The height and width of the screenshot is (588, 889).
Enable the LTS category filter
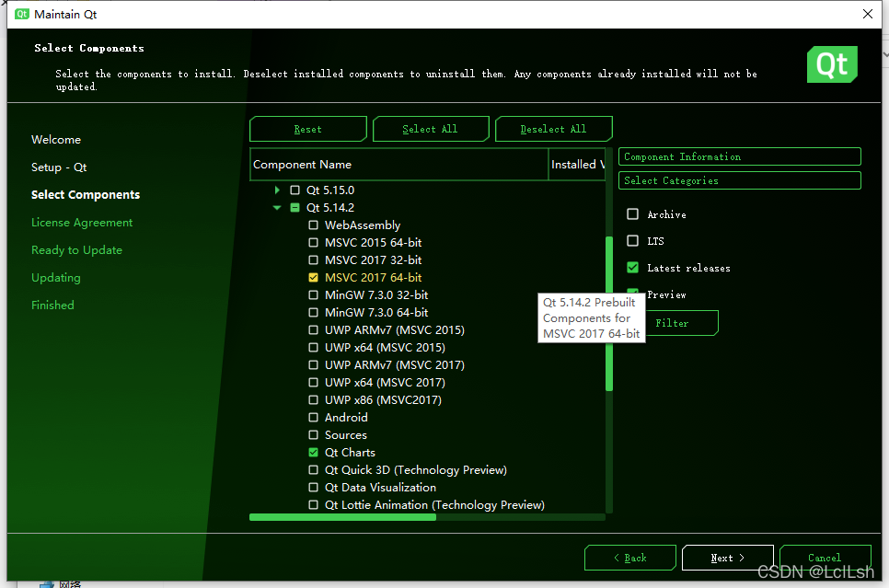(633, 240)
